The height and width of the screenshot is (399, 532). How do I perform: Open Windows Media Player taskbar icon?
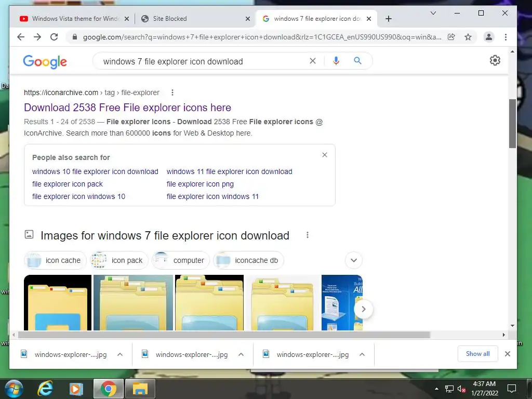click(76, 389)
